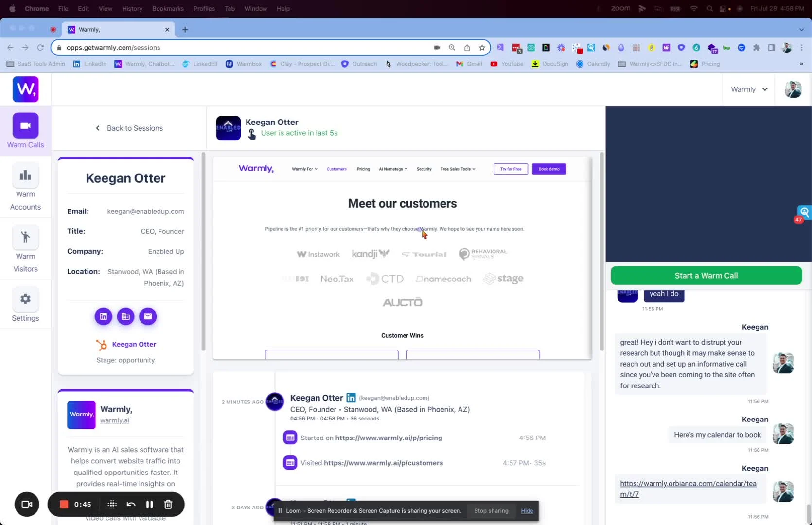Click the zoom magnifier in address bar
This screenshot has height=525, width=812.
(452, 47)
